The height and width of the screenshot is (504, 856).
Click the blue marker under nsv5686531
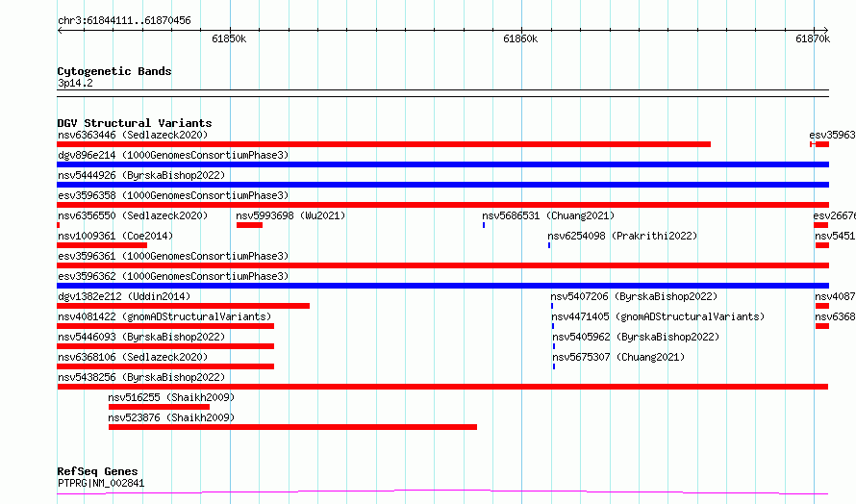484,225
